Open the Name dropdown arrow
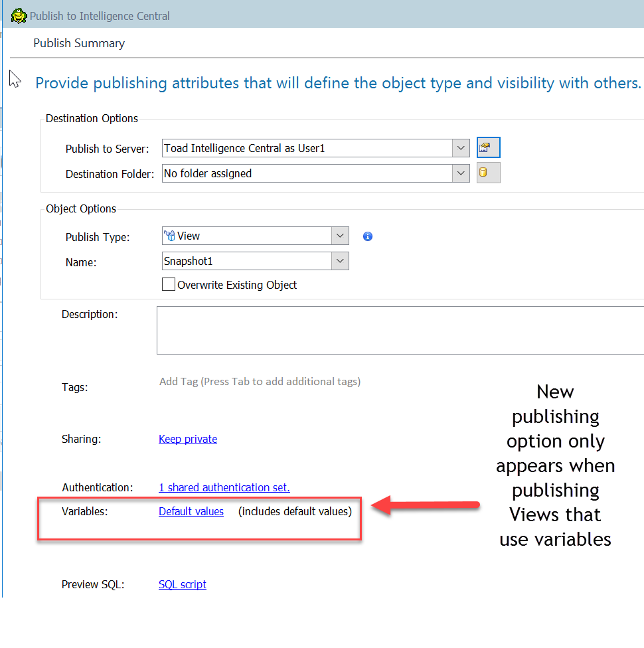The image size is (644, 648). (340, 261)
